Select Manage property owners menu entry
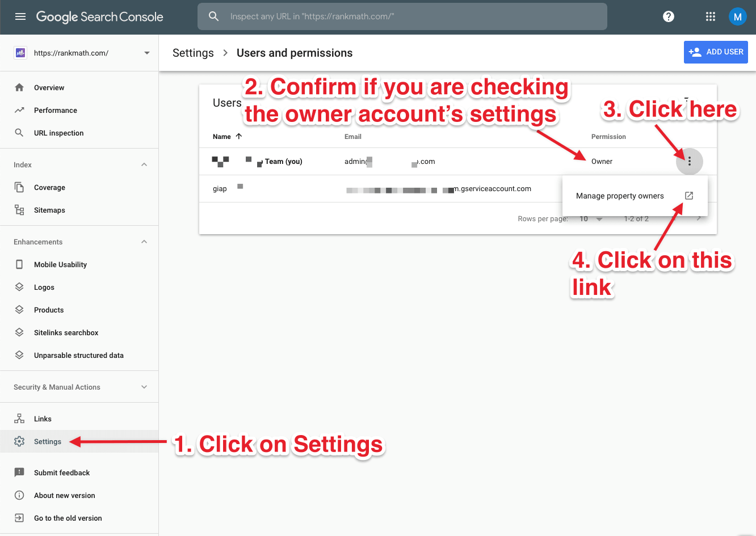This screenshot has height=536, width=756. tap(635, 196)
